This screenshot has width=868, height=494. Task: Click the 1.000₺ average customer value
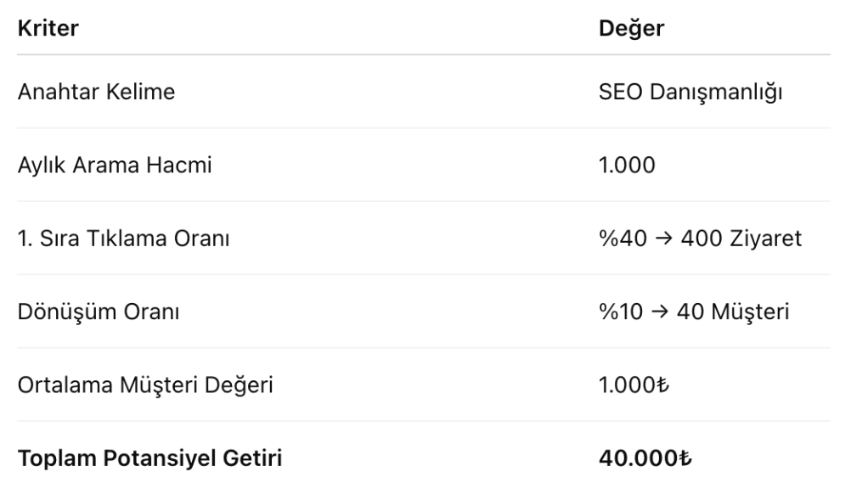point(633,385)
